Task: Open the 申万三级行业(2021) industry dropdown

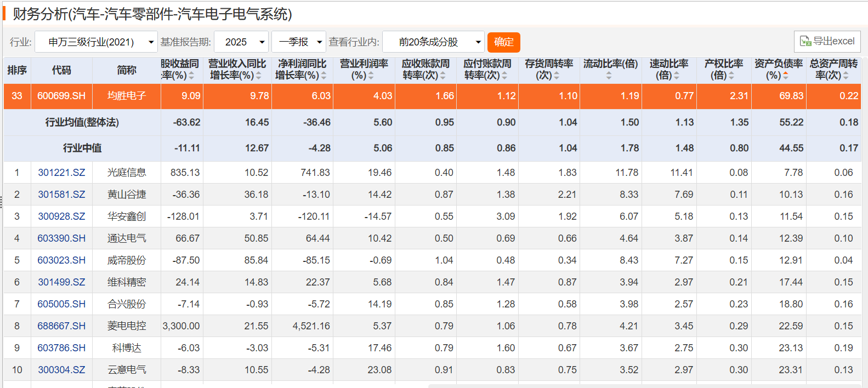Action: (96, 42)
